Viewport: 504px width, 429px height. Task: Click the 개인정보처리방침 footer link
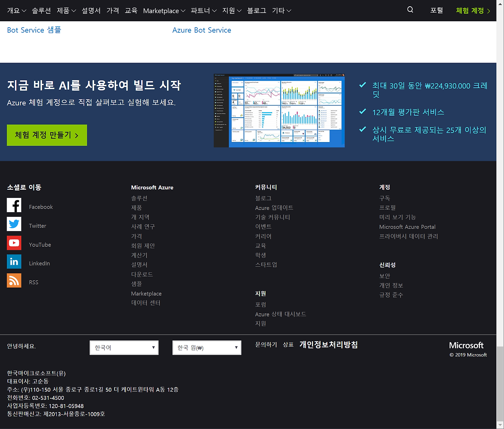pyautogui.click(x=328, y=345)
